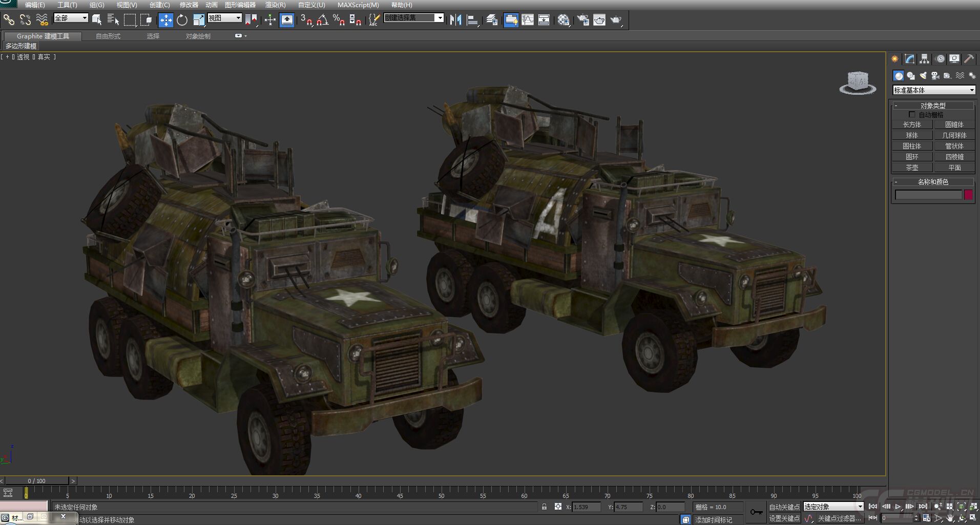Switch to 自由形式 ribbon tab
The width and height of the screenshot is (980, 525).
[x=108, y=36]
